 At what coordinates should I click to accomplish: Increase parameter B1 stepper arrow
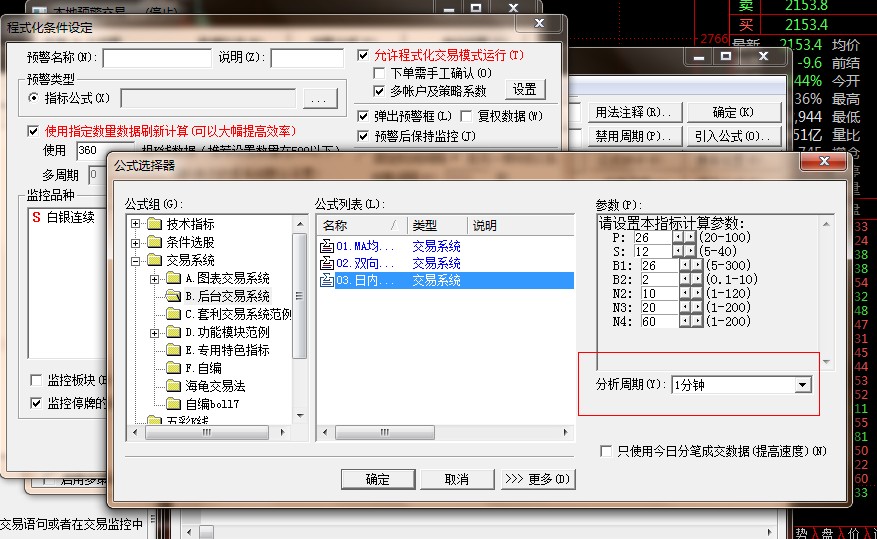click(x=697, y=265)
